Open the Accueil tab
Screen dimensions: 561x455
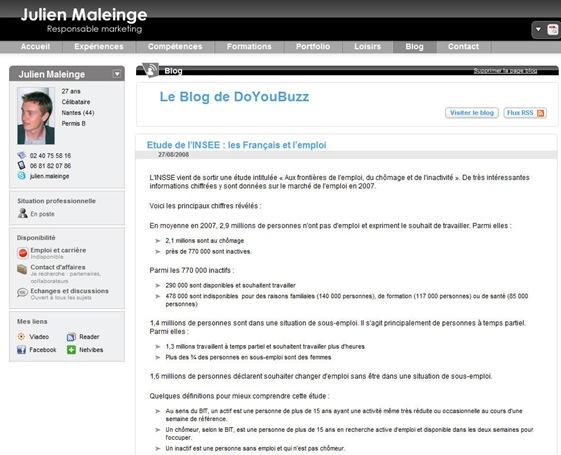tap(35, 47)
